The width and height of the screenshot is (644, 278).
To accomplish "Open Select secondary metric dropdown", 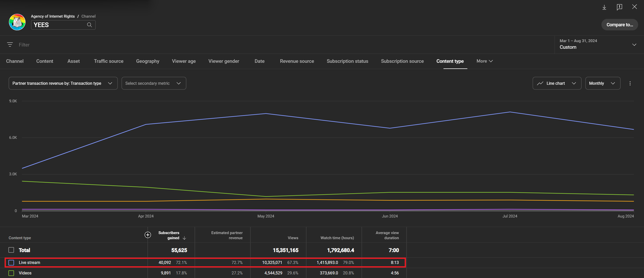I will [154, 83].
